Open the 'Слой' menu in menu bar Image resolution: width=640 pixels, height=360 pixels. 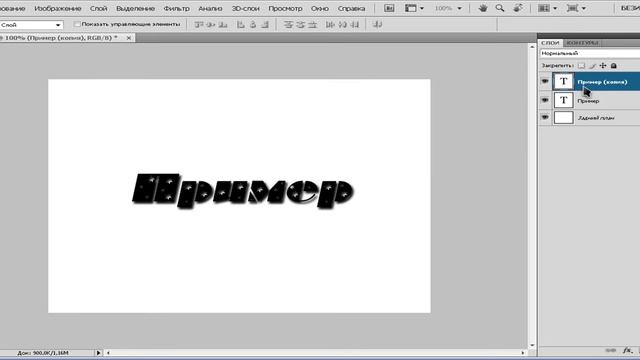point(98,8)
